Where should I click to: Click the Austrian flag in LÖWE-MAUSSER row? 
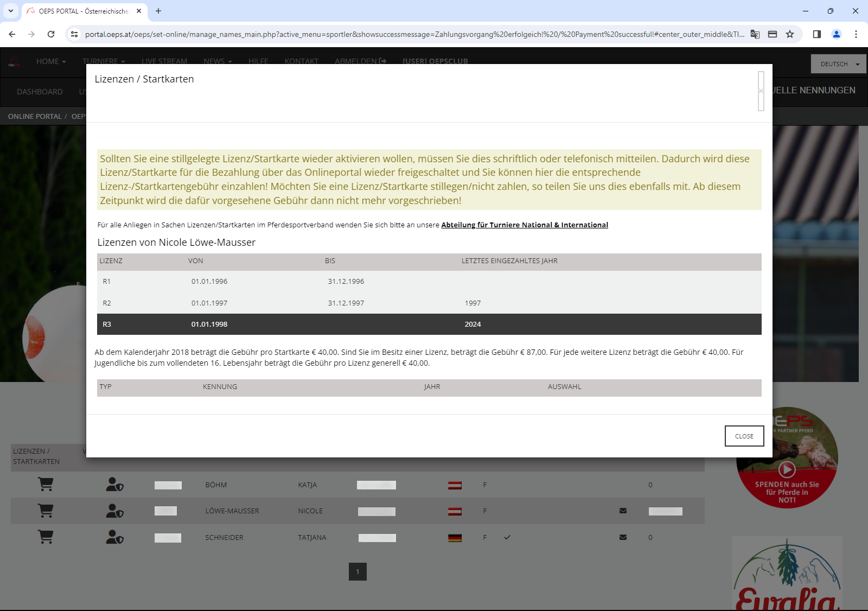(455, 511)
